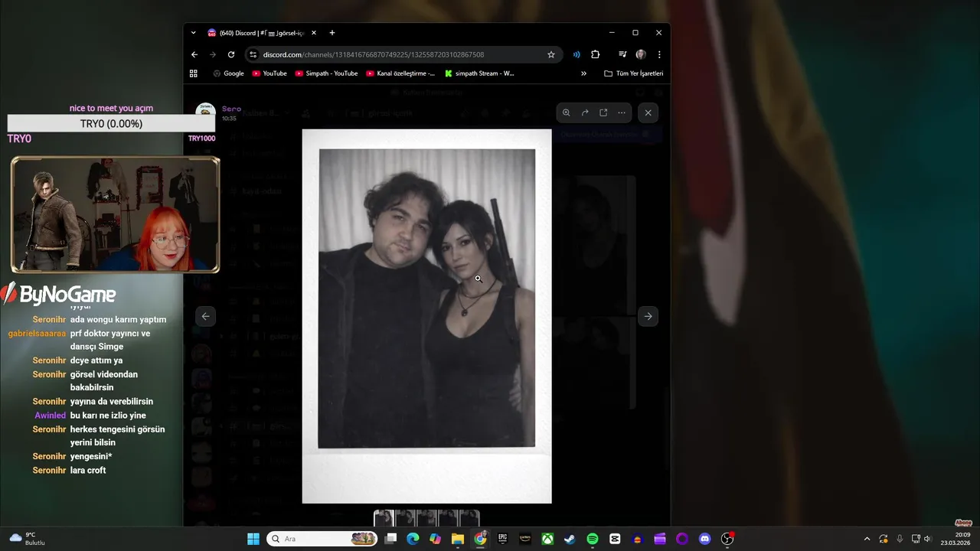Screen dimensions: 980x551
Task: Select the fifth image thumbnail
Action: pos(469,518)
